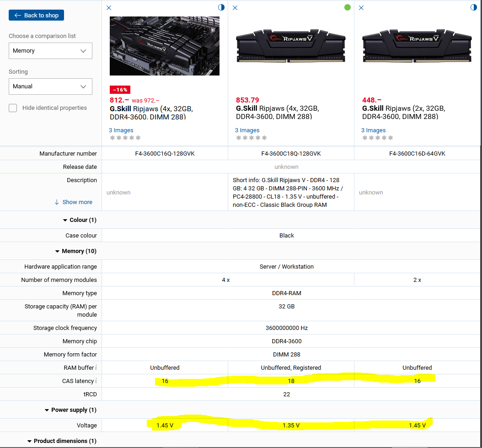Open 3 Images link of second product

(x=247, y=130)
